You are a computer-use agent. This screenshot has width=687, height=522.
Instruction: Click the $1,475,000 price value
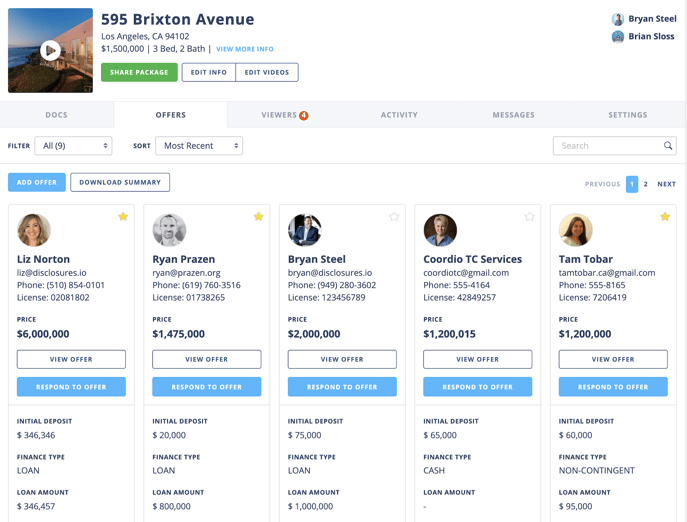178,334
